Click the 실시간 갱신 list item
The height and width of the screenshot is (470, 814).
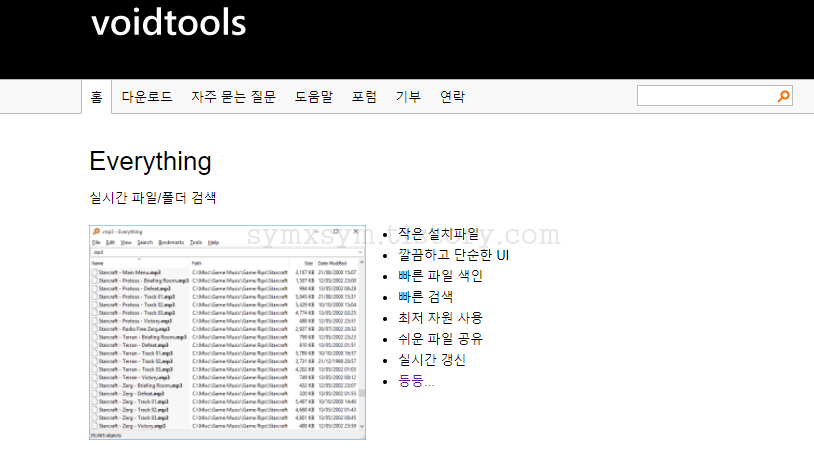[432, 360]
